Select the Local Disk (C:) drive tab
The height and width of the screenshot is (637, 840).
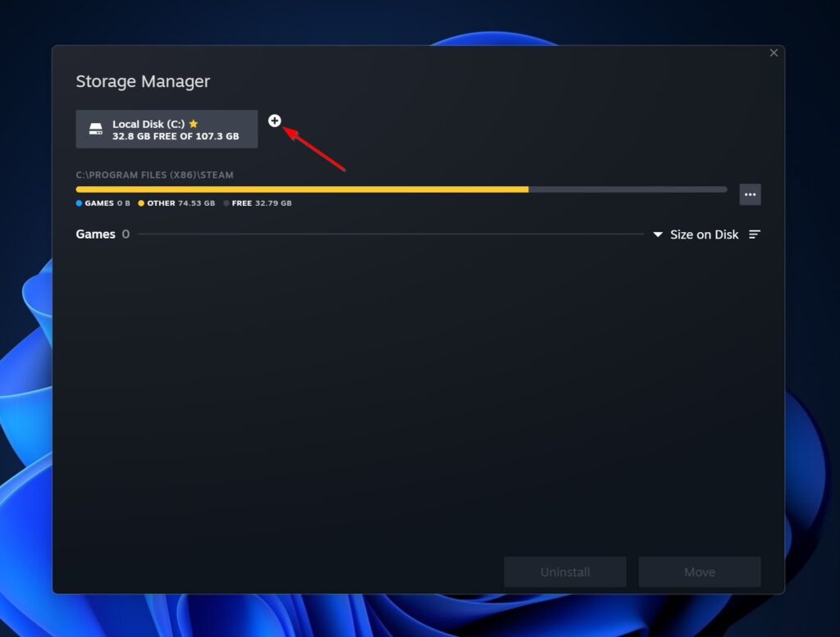(x=167, y=128)
